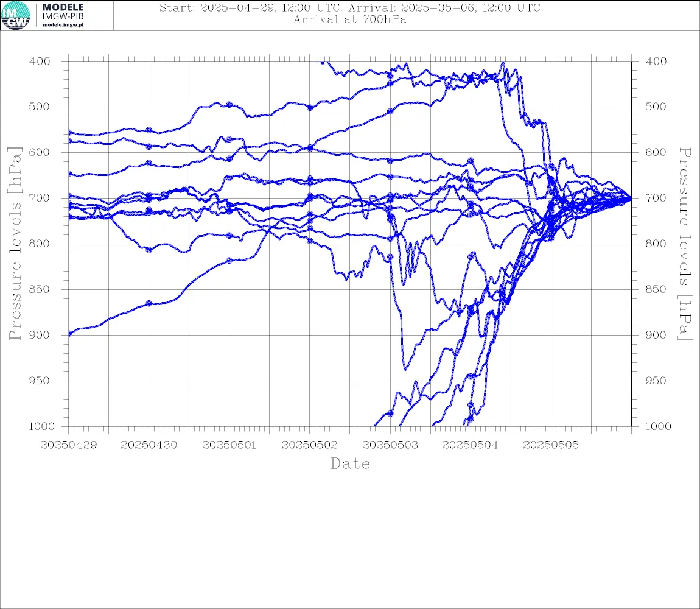Click the MODELE heading text
The image size is (700, 609).
63,7
